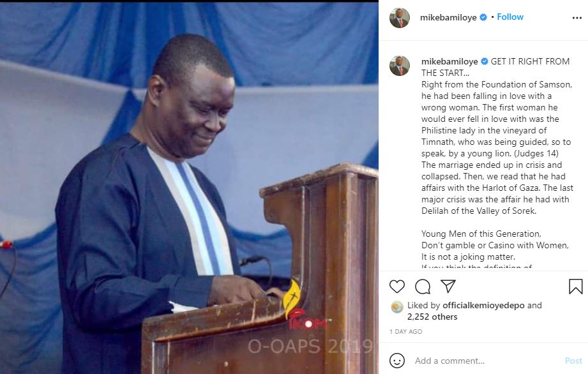The width and height of the screenshot is (588, 374).
Task: Open comments via speech bubble icon
Action: 423,287
